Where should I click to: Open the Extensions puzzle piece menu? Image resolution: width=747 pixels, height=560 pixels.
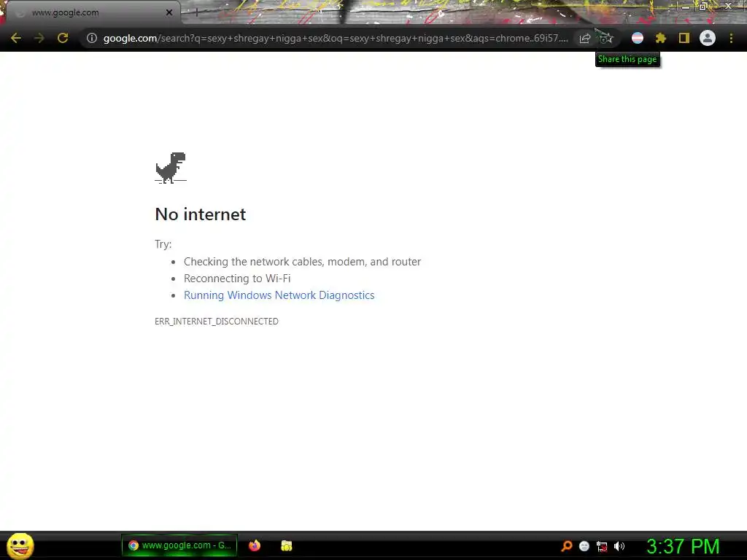(661, 38)
